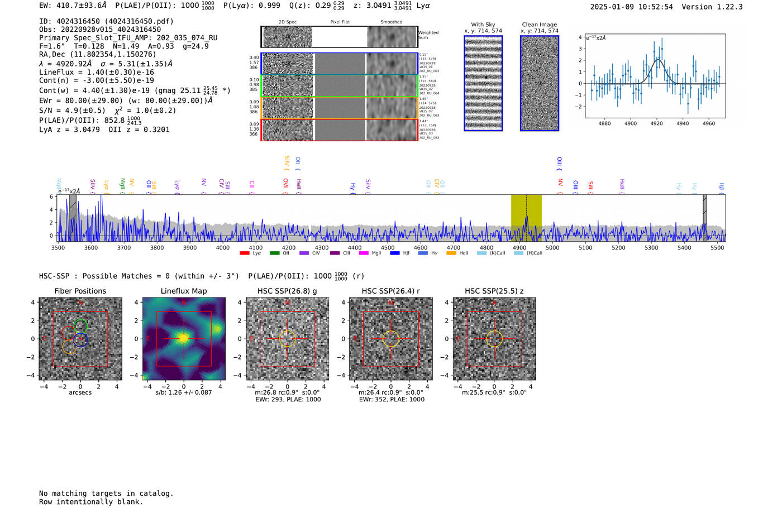The height and width of the screenshot is (532, 782).
Task: Click the bright peak in the Lineflux Map
Action: click(184, 338)
